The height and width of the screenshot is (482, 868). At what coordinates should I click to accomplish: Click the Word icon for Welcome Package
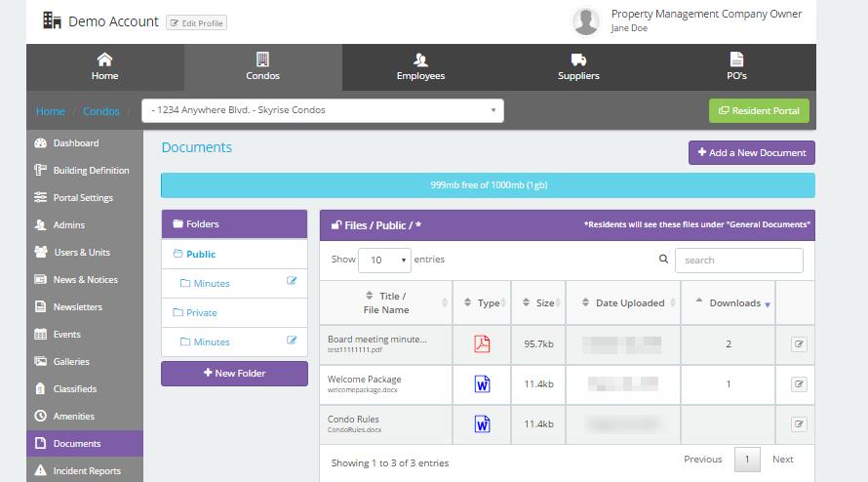coord(482,383)
